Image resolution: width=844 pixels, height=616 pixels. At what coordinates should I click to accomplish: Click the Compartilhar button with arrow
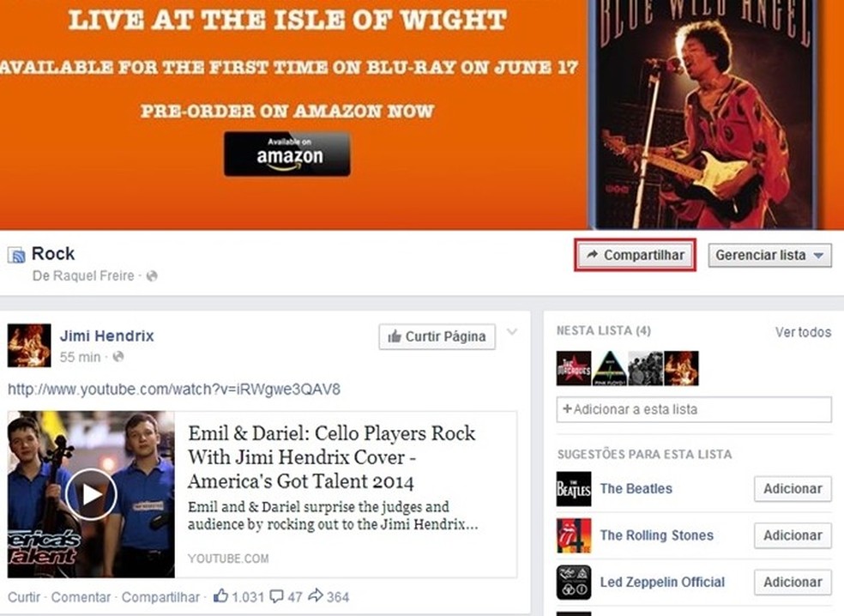click(x=636, y=255)
